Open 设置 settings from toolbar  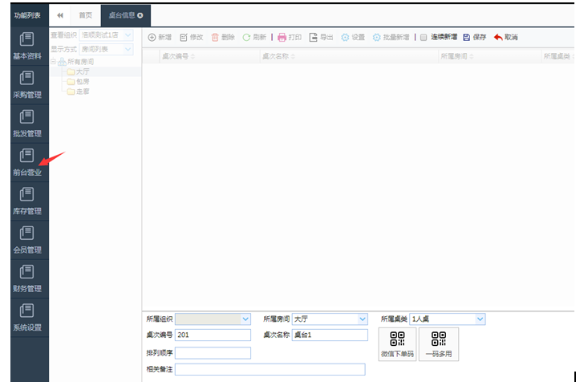[353, 37]
